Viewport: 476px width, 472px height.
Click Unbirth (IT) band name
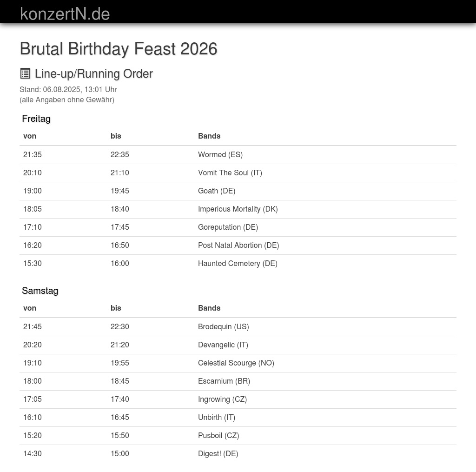[217, 417]
